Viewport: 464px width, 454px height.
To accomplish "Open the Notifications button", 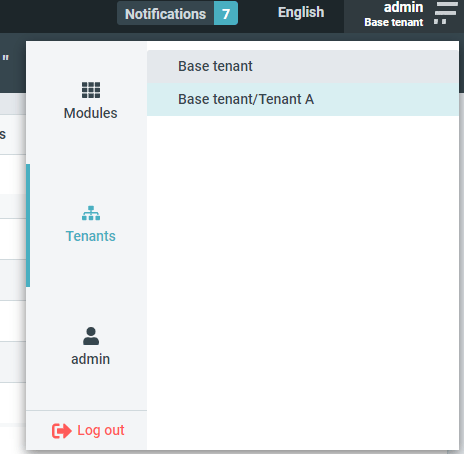I will [x=177, y=13].
